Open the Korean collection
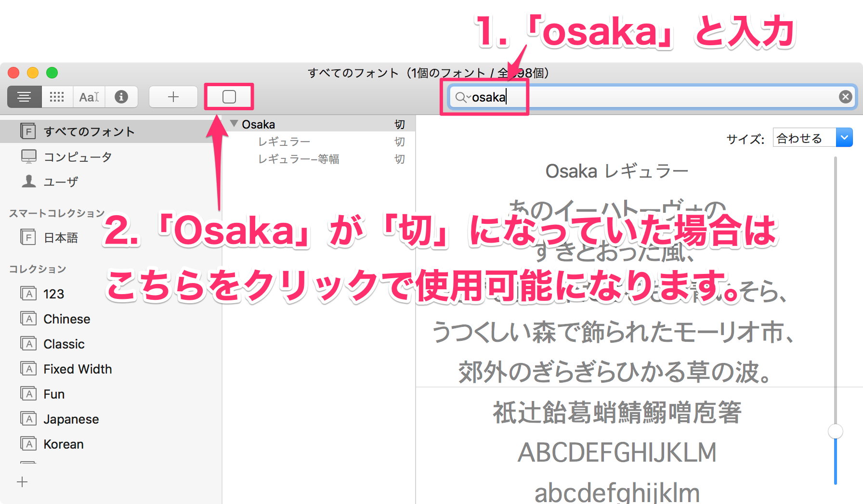The height and width of the screenshot is (504, 863). click(111, 444)
